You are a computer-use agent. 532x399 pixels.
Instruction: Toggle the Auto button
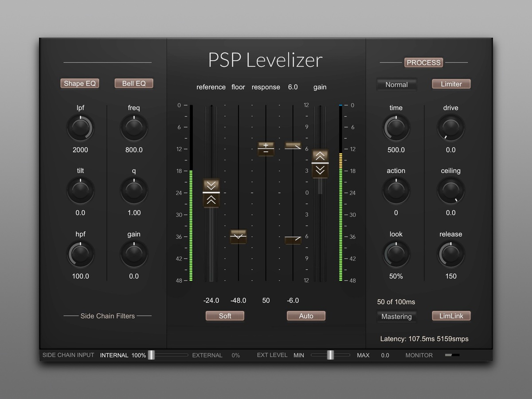(x=306, y=316)
